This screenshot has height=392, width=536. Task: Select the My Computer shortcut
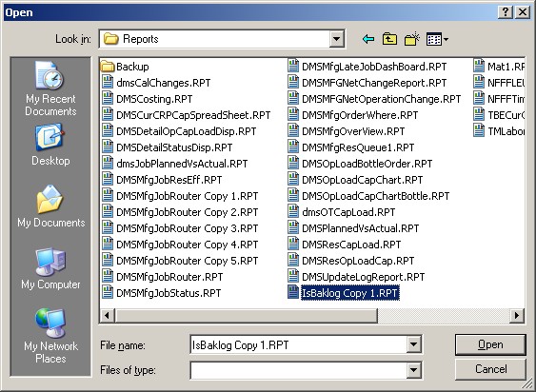click(x=50, y=268)
